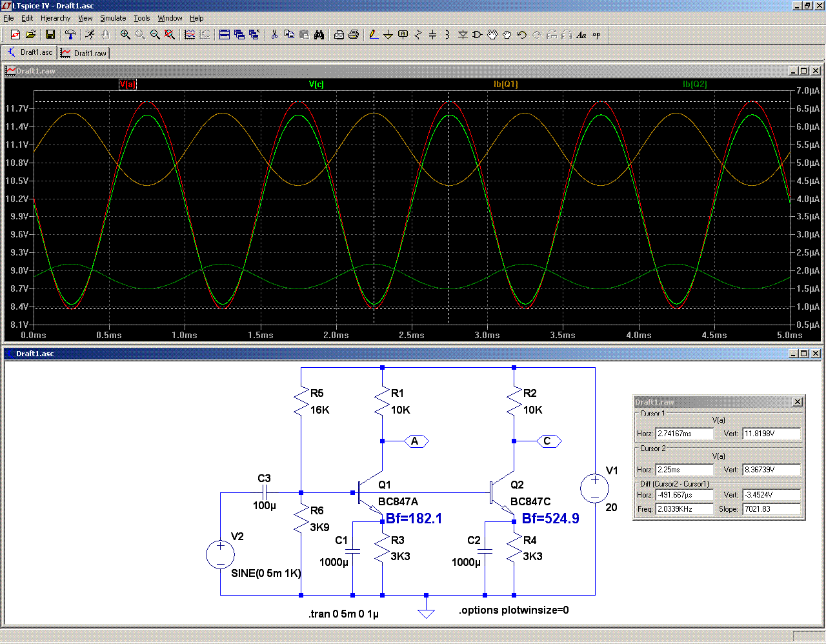Viewport: 826px width, 644px height.
Task: Click the scissors Cut tool
Action: tap(274, 35)
